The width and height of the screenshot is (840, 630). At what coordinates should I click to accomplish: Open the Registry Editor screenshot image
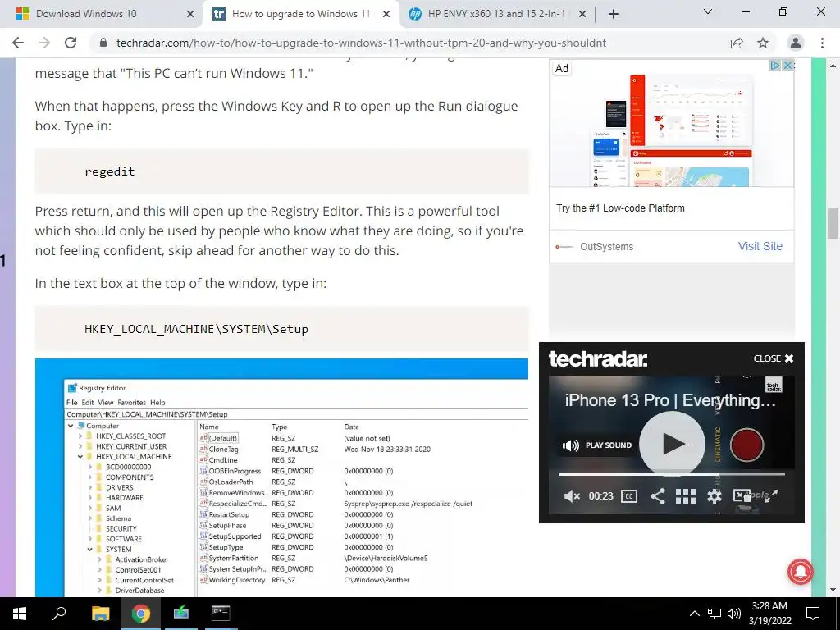point(282,478)
